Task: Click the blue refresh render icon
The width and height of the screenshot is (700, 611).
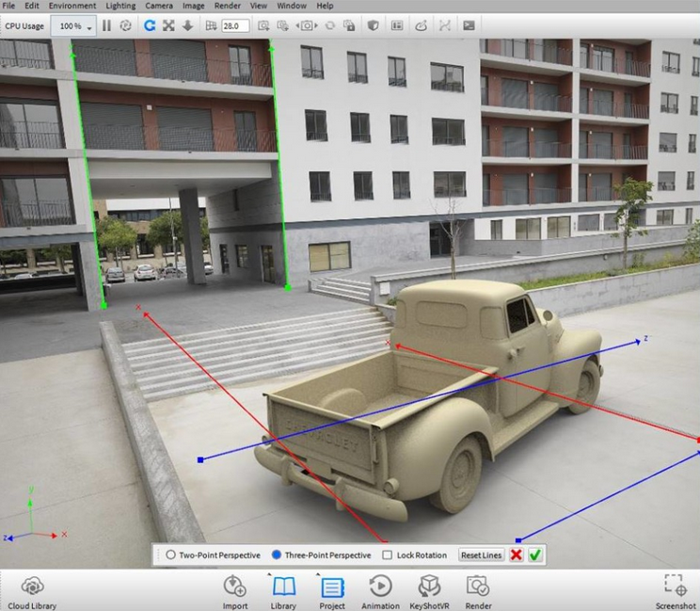Action: pos(149,25)
